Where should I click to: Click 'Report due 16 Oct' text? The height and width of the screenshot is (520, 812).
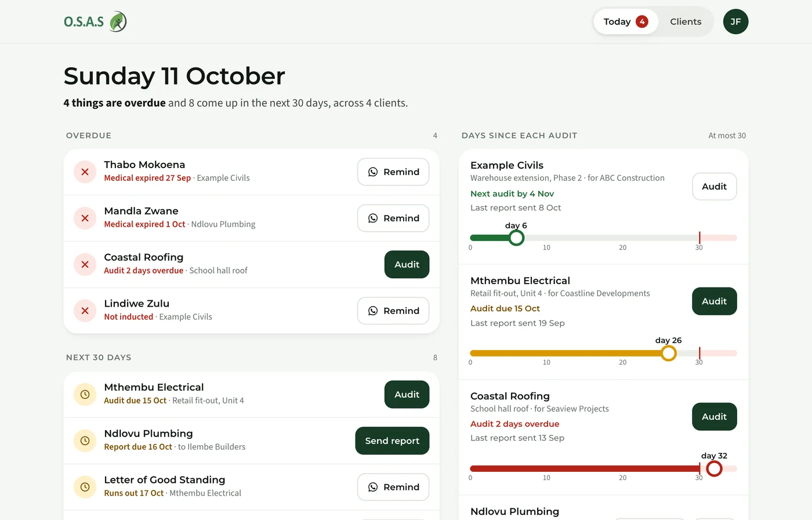click(x=138, y=447)
